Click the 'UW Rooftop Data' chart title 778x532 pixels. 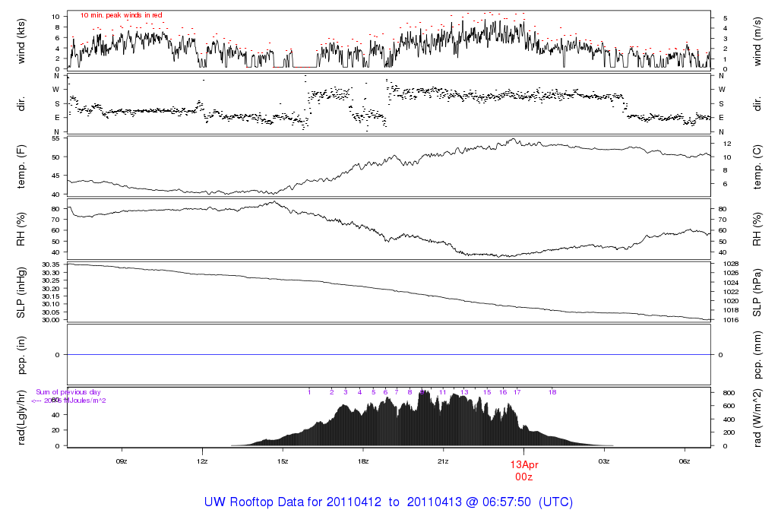click(388, 502)
